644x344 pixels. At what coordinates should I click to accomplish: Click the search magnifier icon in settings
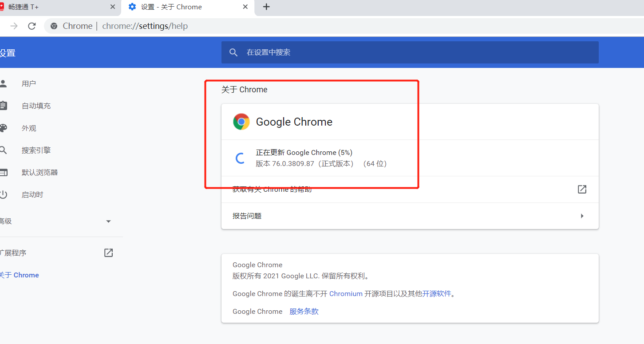click(233, 52)
